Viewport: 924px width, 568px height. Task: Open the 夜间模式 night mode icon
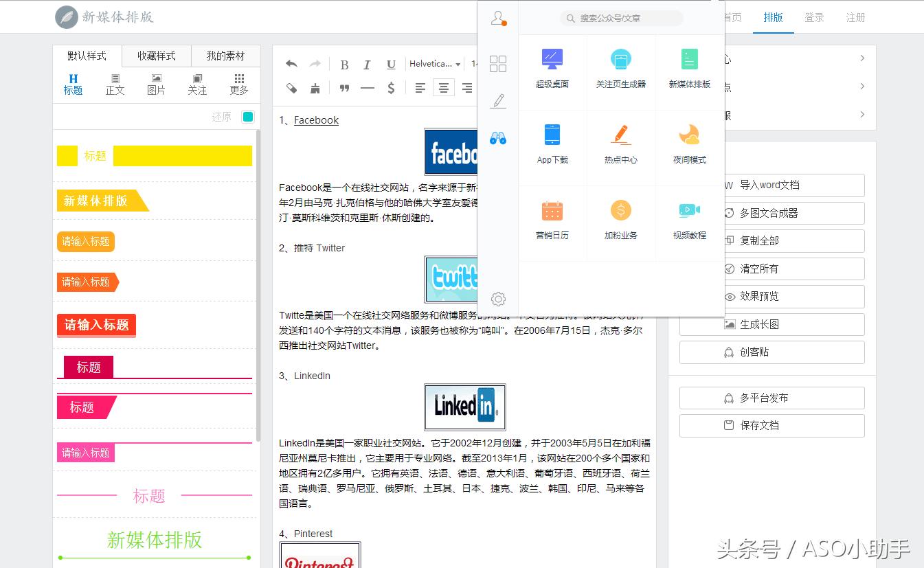(689, 146)
